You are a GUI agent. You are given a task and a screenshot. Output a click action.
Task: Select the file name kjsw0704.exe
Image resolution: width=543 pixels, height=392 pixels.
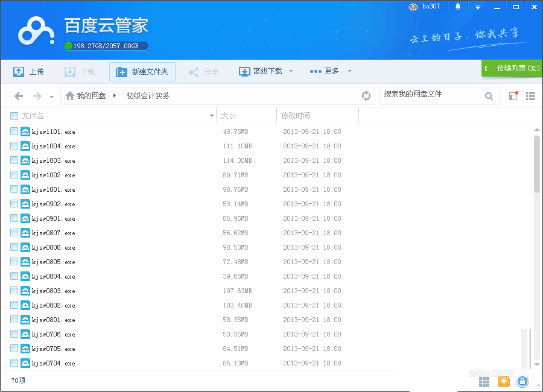[x=53, y=363]
